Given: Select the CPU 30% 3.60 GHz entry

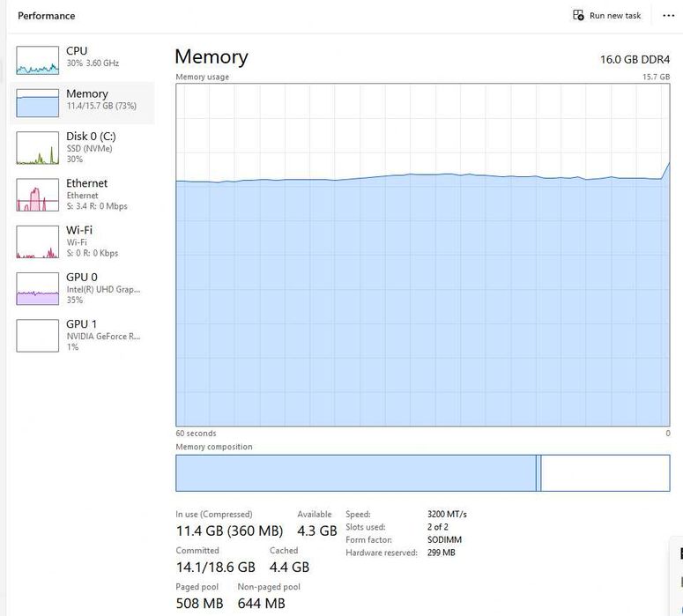Looking at the screenshot, I should click(82, 61).
